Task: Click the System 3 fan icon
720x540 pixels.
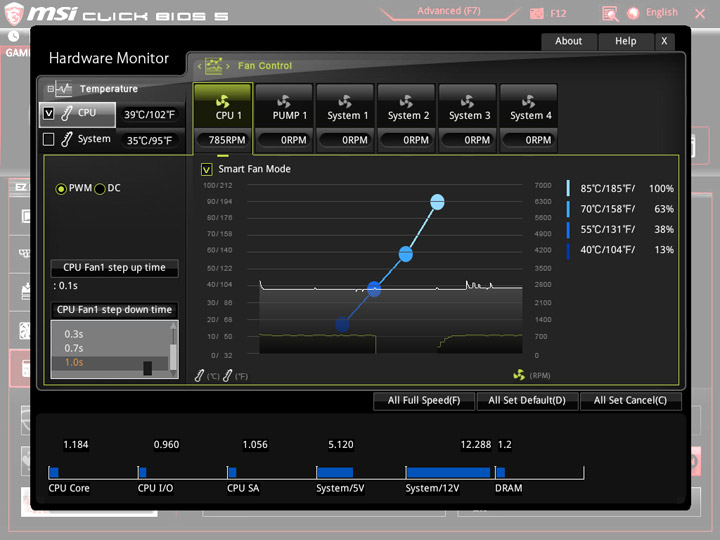Action: [467, 101]
